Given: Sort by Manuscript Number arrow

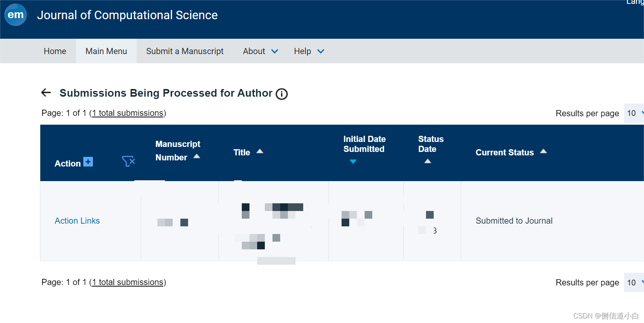Looking at the screenshot, I should (x=197, y=156).
